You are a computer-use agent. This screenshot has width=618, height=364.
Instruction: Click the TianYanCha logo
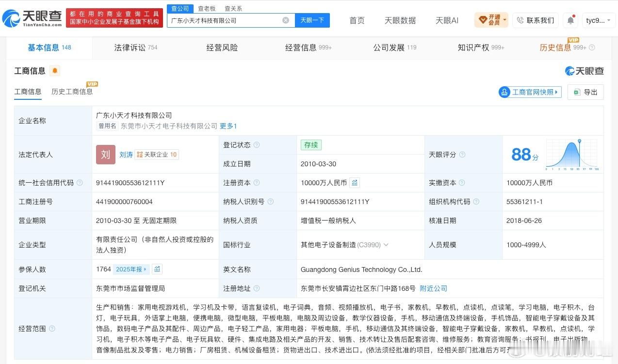click(32, 18)
